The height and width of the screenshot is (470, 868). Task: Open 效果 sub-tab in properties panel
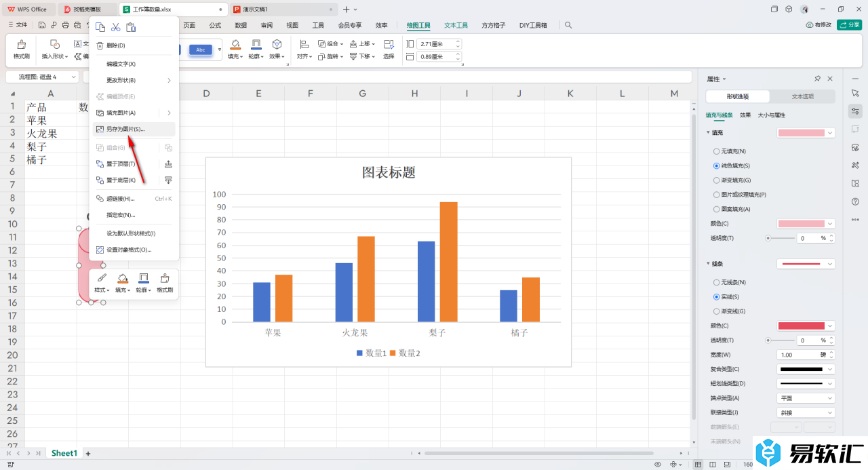tap(745, 115)
